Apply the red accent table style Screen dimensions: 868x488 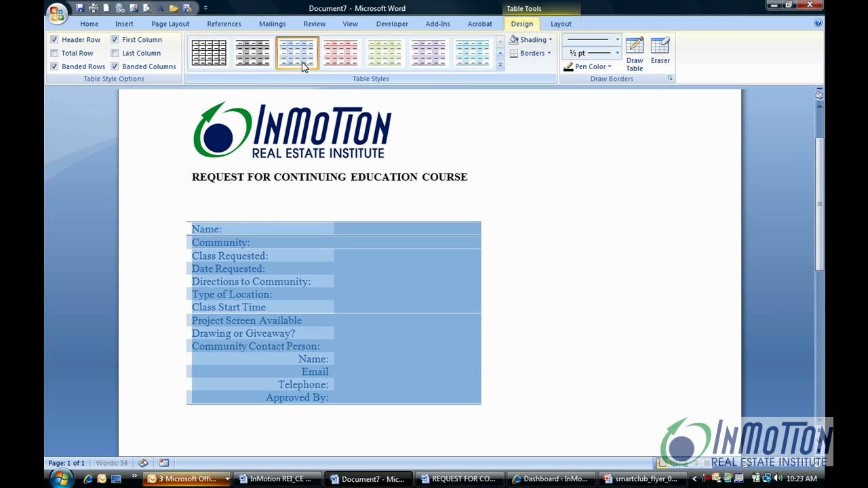[x=340, y=53]
